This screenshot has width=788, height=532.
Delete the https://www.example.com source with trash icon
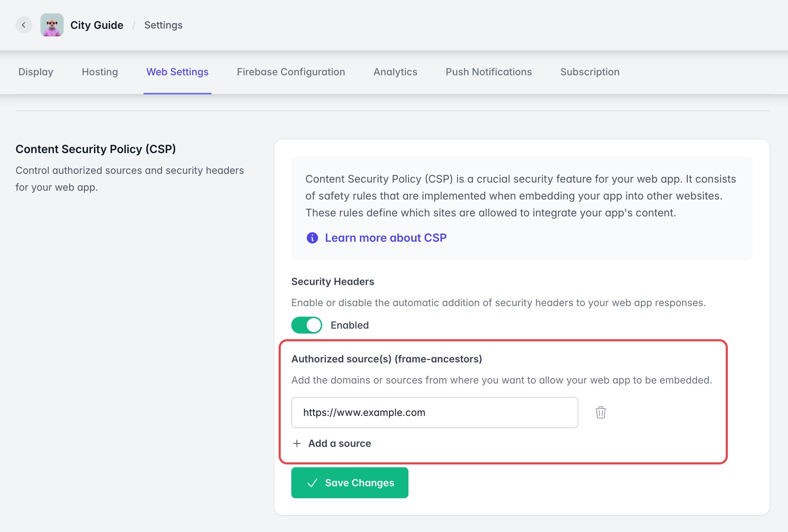point(600,412)
